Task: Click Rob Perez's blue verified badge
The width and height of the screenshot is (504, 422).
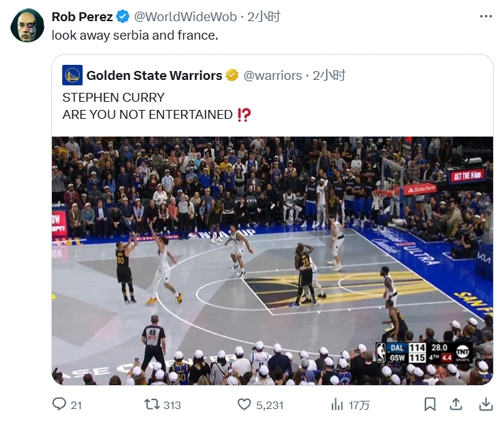Action: (x=123, y=17)
